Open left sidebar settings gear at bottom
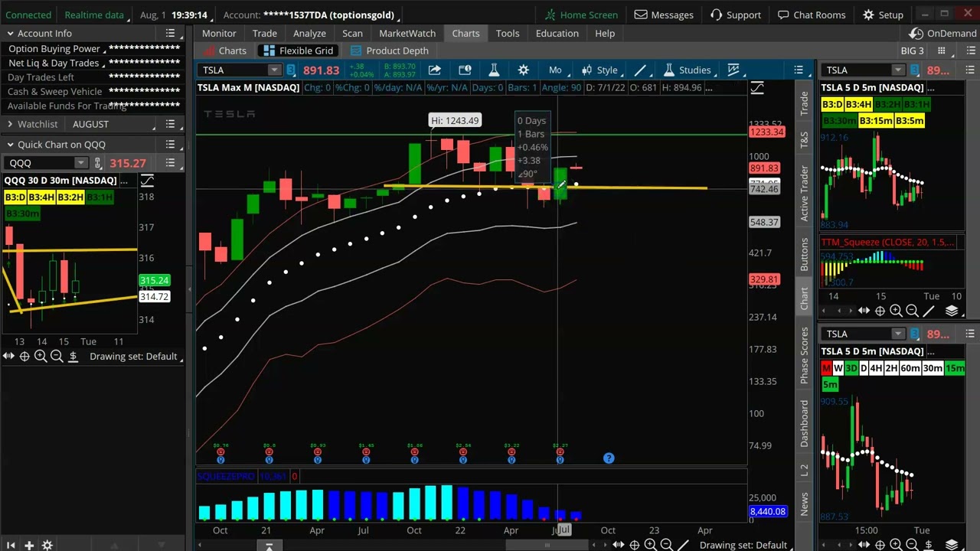 tap(47, 545)
